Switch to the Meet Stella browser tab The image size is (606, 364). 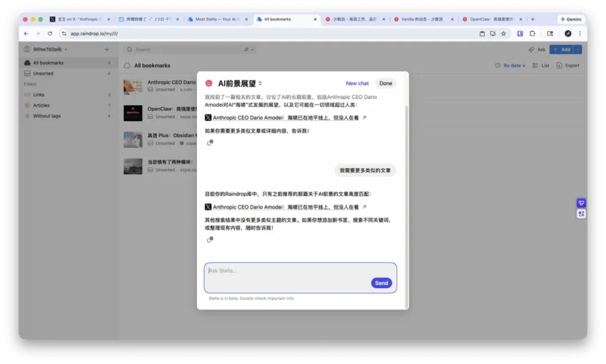click(x=217, y=19)
